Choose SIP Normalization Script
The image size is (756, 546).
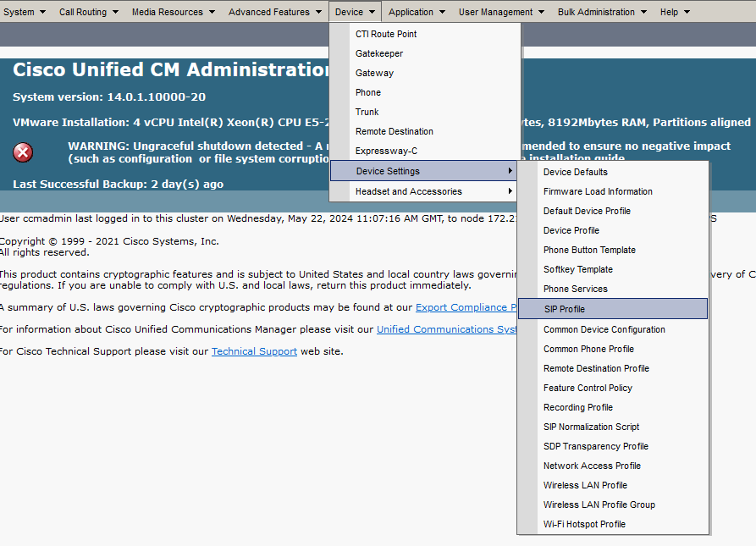point(613,427)
